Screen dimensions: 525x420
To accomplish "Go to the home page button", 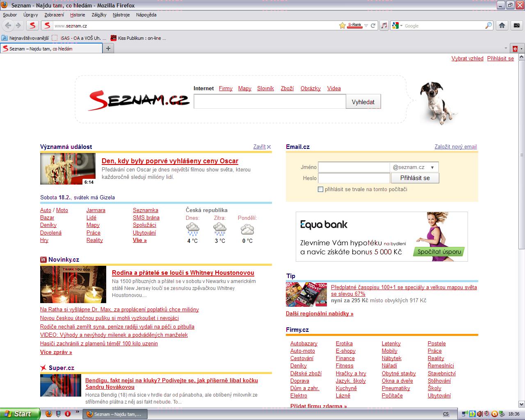I will [502, 25].
